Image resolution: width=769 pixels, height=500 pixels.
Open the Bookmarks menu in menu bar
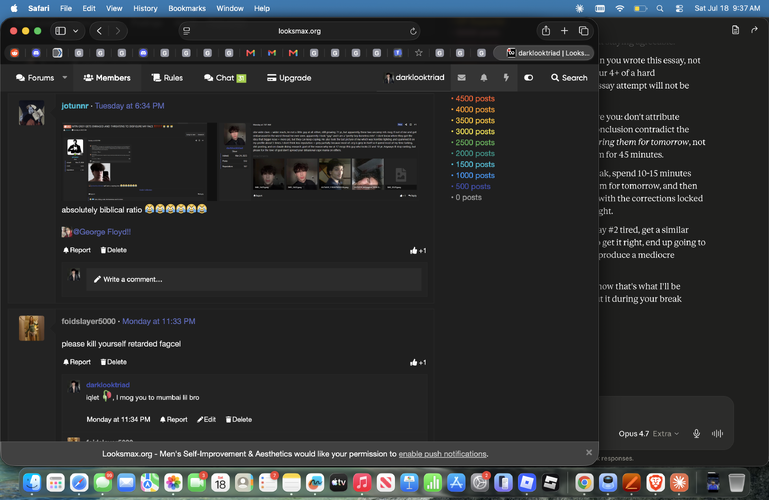[187, 8]
